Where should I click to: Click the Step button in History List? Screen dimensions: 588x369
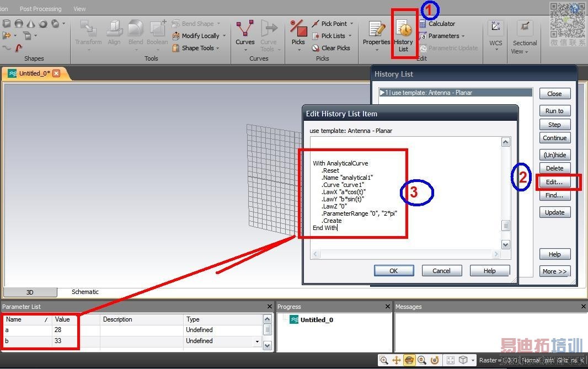(554, 125)
